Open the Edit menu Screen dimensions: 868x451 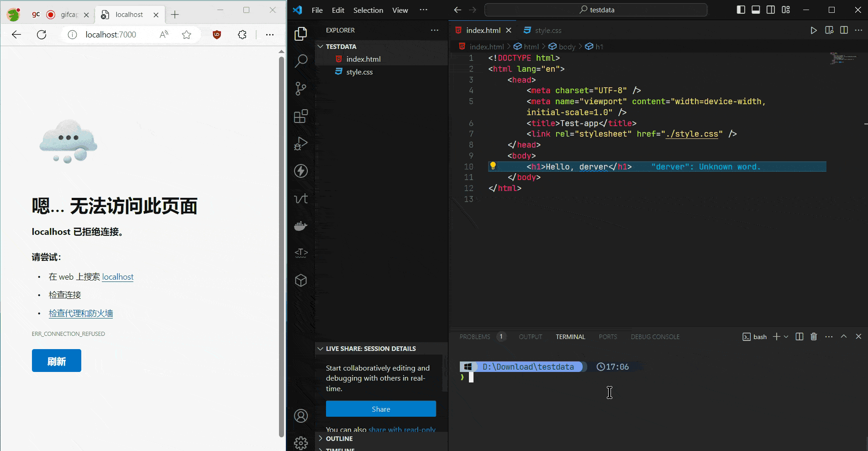(x=338, y=10)
